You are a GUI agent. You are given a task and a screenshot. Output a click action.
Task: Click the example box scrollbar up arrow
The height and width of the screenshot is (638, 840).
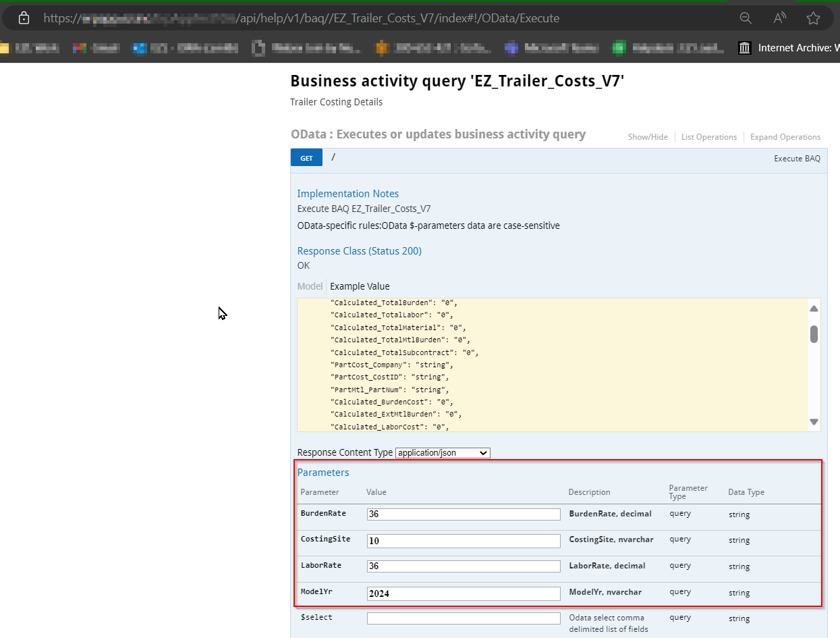[814, 309]
